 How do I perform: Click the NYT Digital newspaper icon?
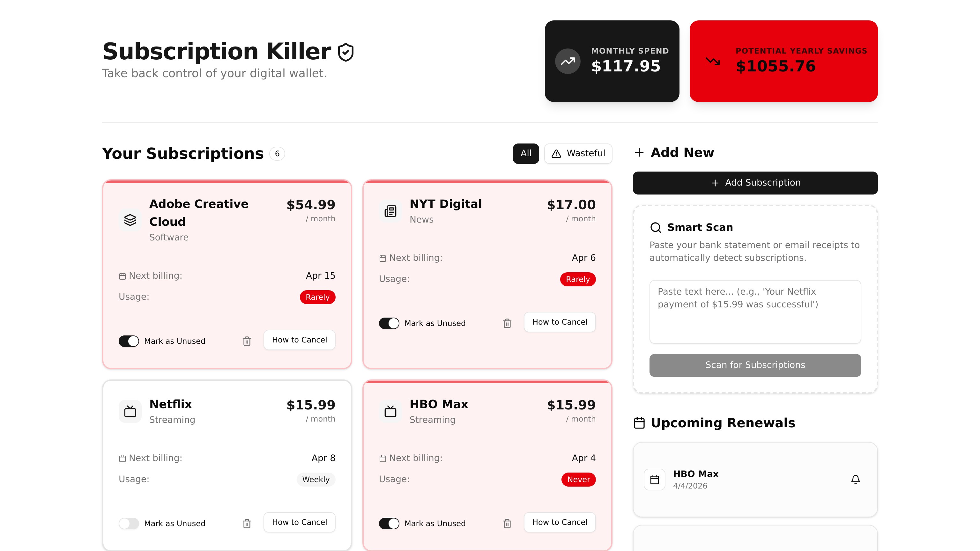390,211
